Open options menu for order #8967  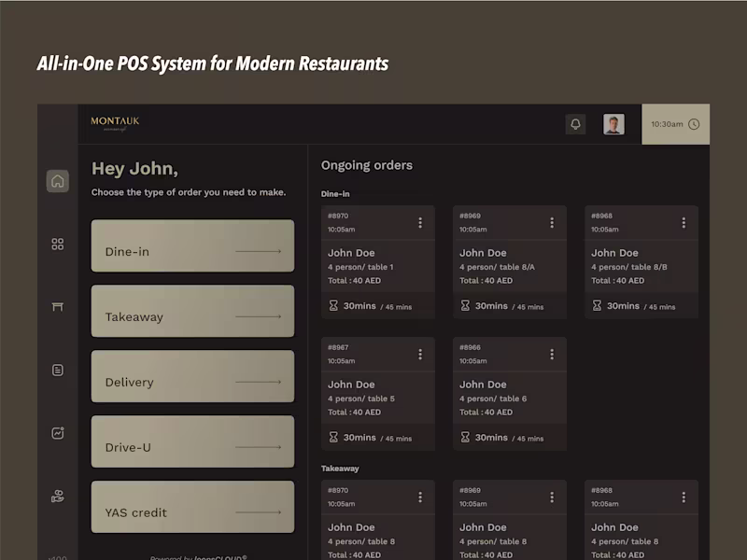click(x=420, y=355)
